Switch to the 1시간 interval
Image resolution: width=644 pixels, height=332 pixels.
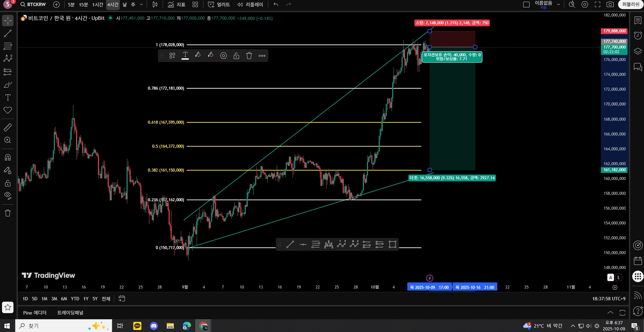(x=98, y=4)
